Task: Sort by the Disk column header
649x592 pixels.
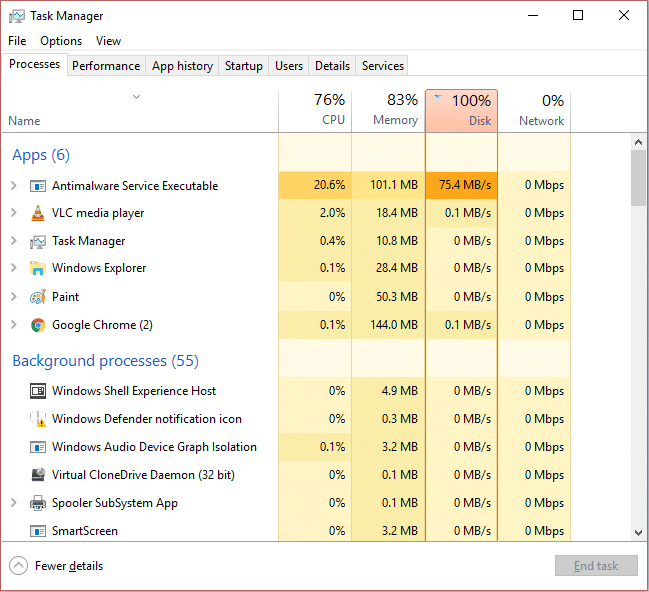Action: (462, 111)
